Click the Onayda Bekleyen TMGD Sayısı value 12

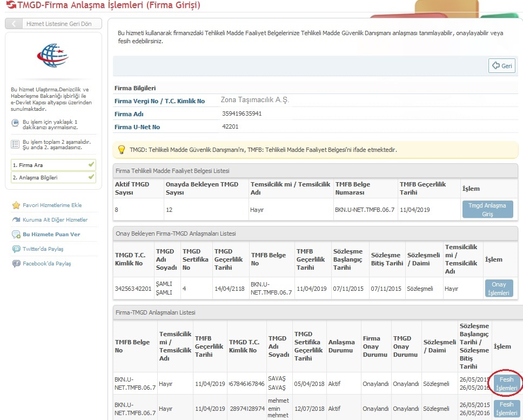[169, 210]
